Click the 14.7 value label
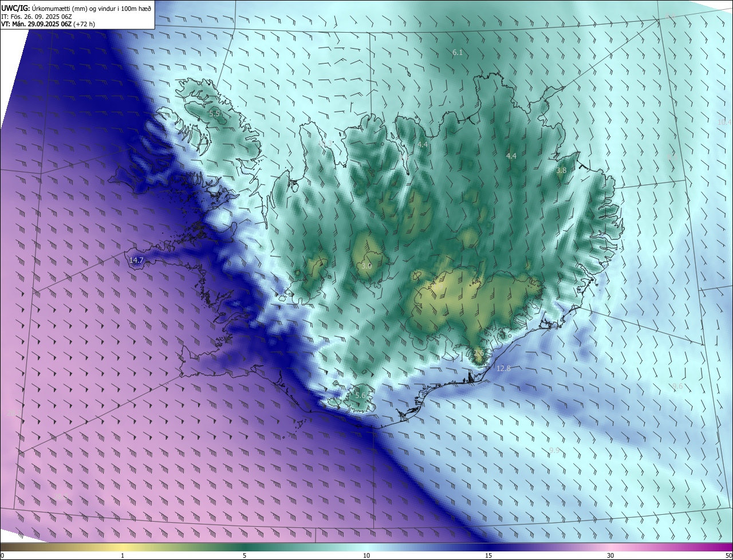The width and height of the screenshot is (733, 560). click(x=136, y=260)
